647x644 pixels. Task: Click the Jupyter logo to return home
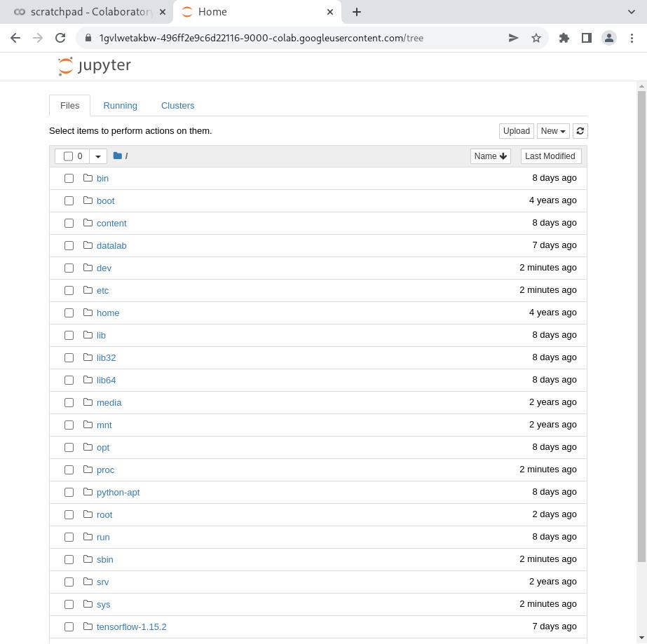tap(93, 65)
